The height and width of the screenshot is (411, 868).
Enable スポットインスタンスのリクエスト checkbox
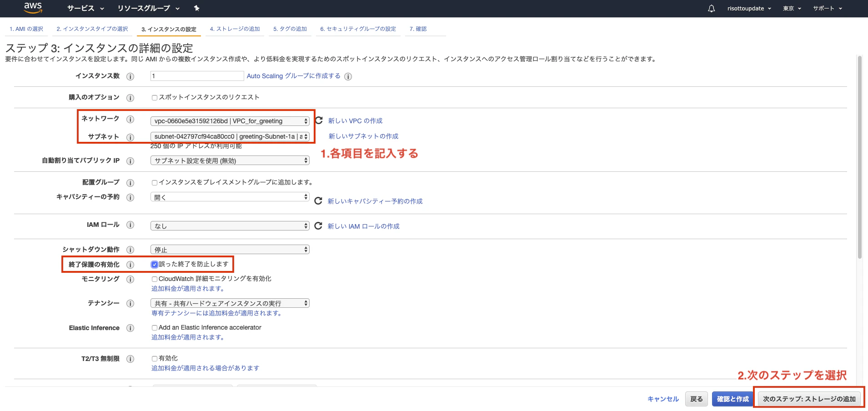pyautogui.click(x=155, y=97)
